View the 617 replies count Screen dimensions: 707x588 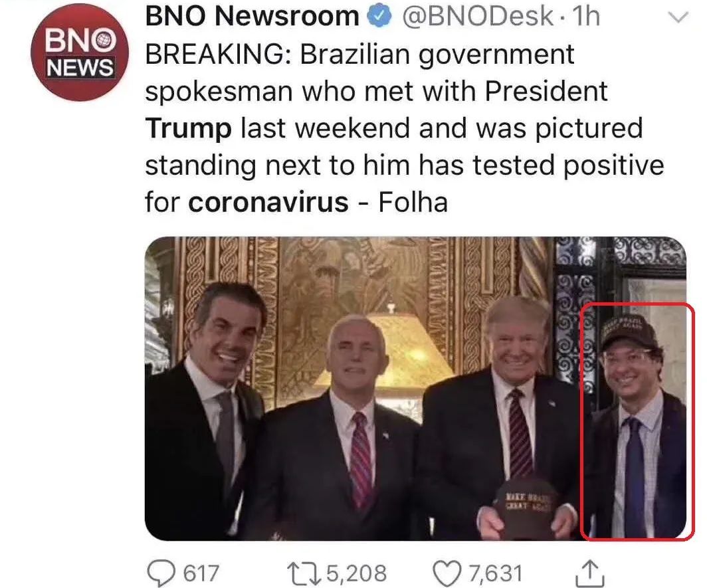(x=201, y=573)
